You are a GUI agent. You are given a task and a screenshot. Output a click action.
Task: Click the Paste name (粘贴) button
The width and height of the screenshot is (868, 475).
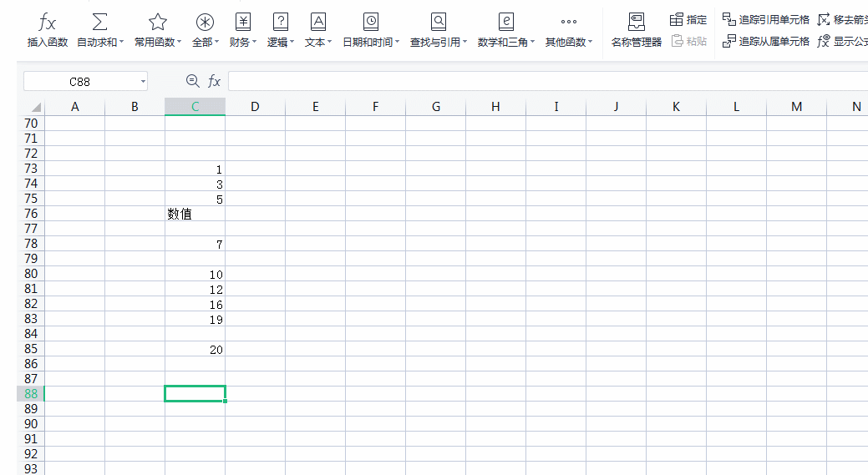tap(689, 41)
